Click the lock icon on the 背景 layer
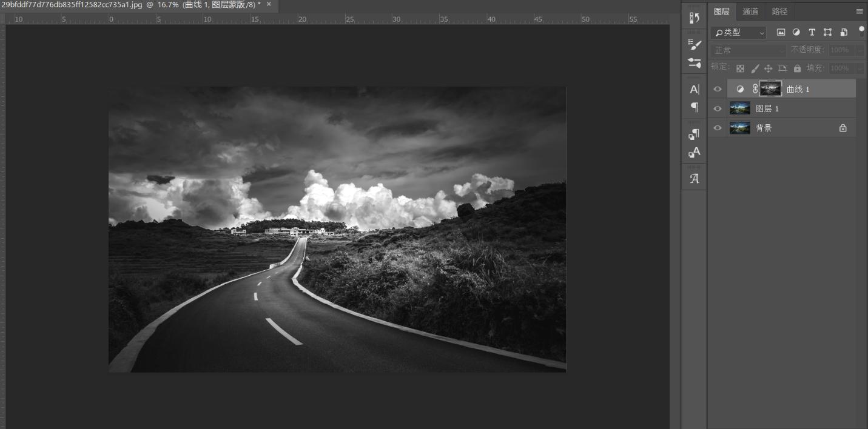868x429 pixels. (843, 127)
